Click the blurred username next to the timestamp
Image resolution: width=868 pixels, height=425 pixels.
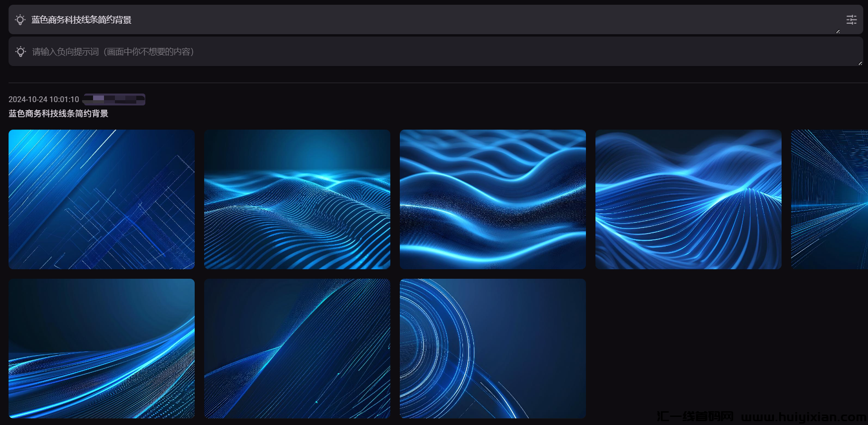point(114,99)
